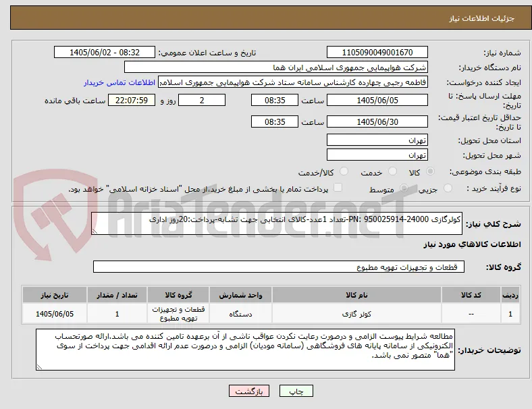Viewport: 532px width, 409px height.
Task: Click the remaining time field 22:07:59
Action: pos(132,101)
